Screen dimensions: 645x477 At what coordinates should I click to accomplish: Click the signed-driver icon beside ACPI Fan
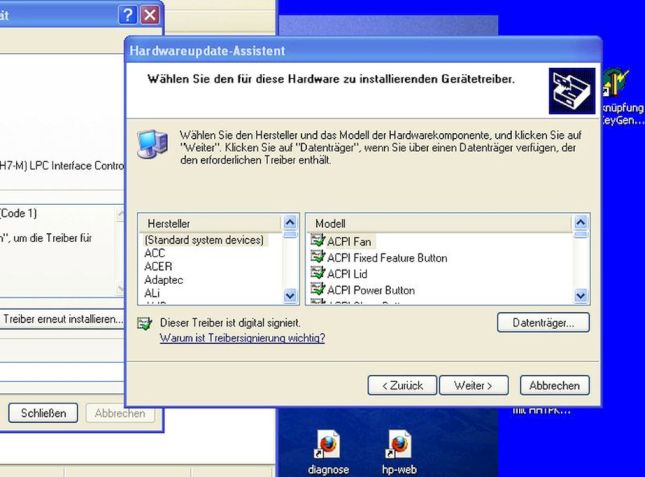(x=318, y=241)
